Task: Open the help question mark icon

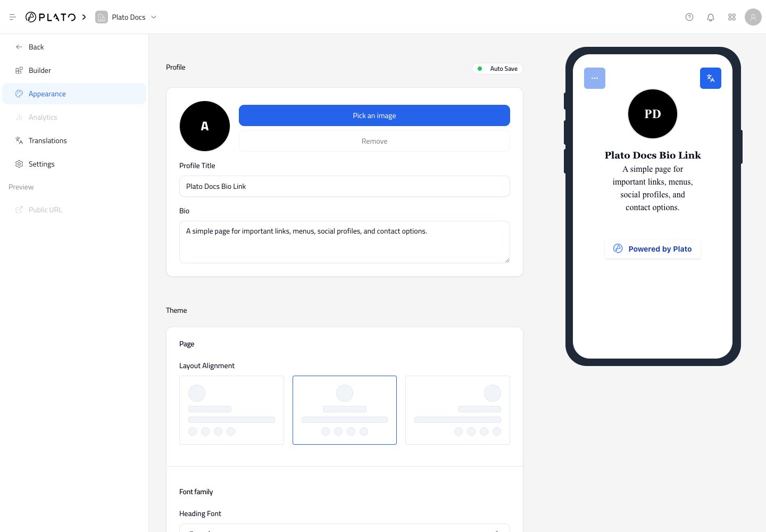Action: (689, 17)
